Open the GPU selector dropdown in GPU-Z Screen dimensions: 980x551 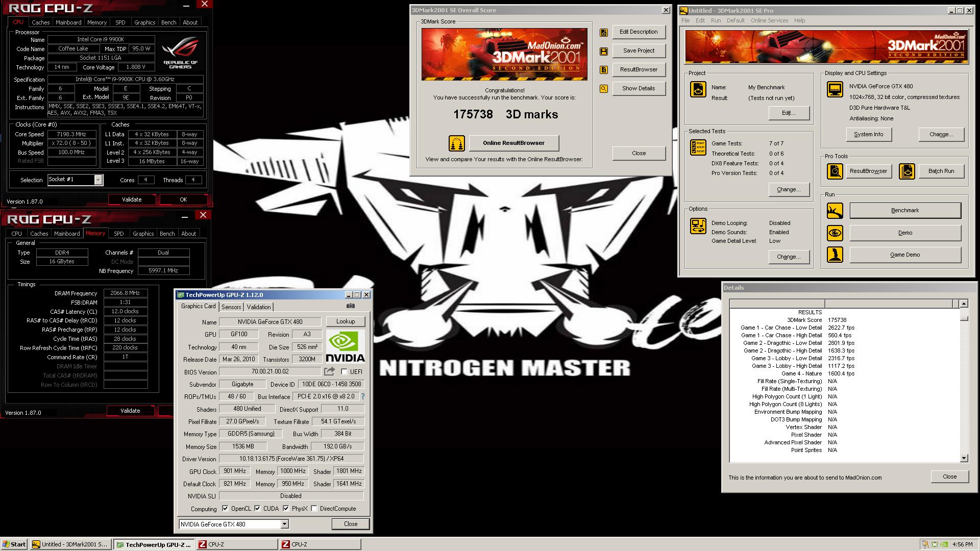[x=284, y=524]
